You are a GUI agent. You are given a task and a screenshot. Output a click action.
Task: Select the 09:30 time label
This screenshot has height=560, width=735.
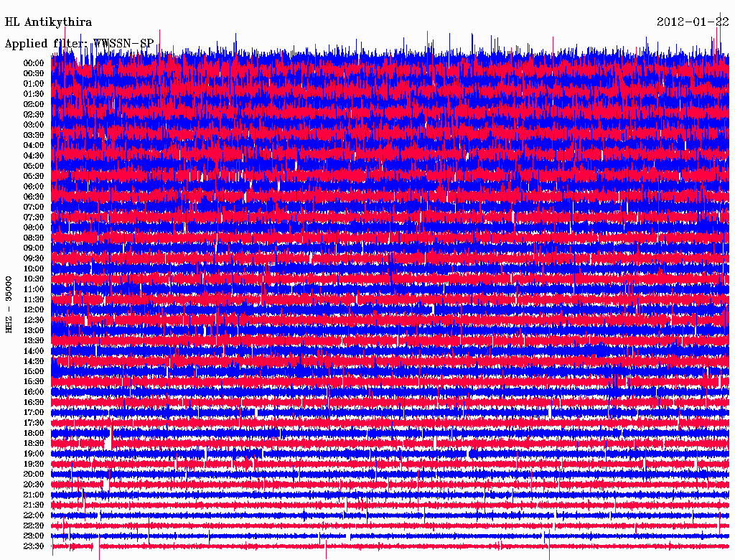click(34, 258)
